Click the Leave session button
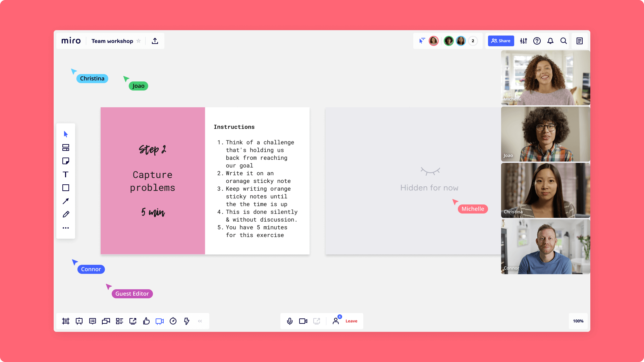 tap(351, 320)
